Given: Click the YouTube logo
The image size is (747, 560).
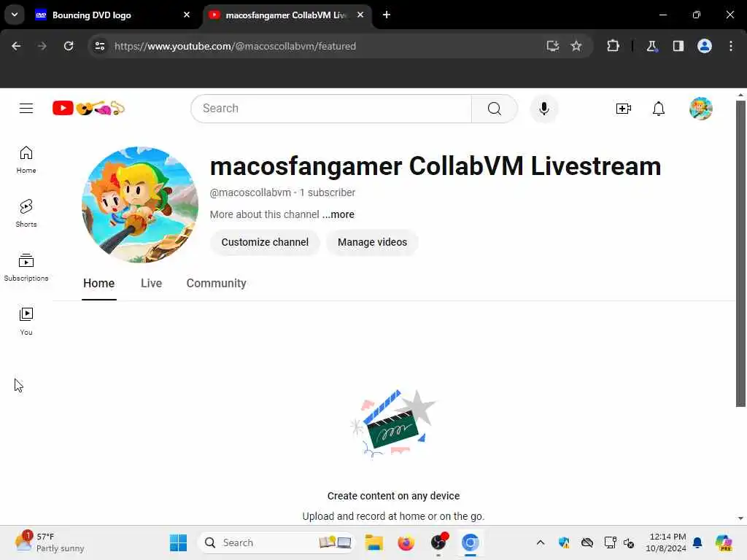Looking at the screenshot, I should click(x=88, y=109).
